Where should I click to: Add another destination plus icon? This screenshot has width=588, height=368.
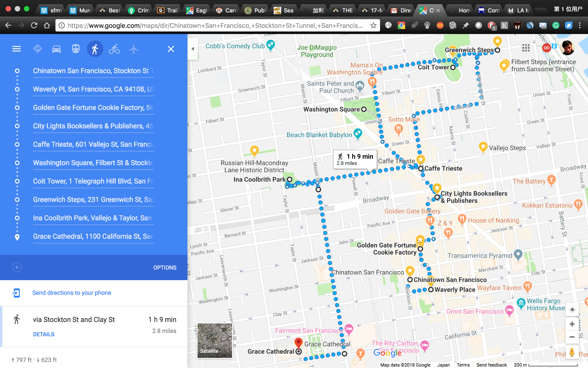pyautogui.click(x=17, y=267)
